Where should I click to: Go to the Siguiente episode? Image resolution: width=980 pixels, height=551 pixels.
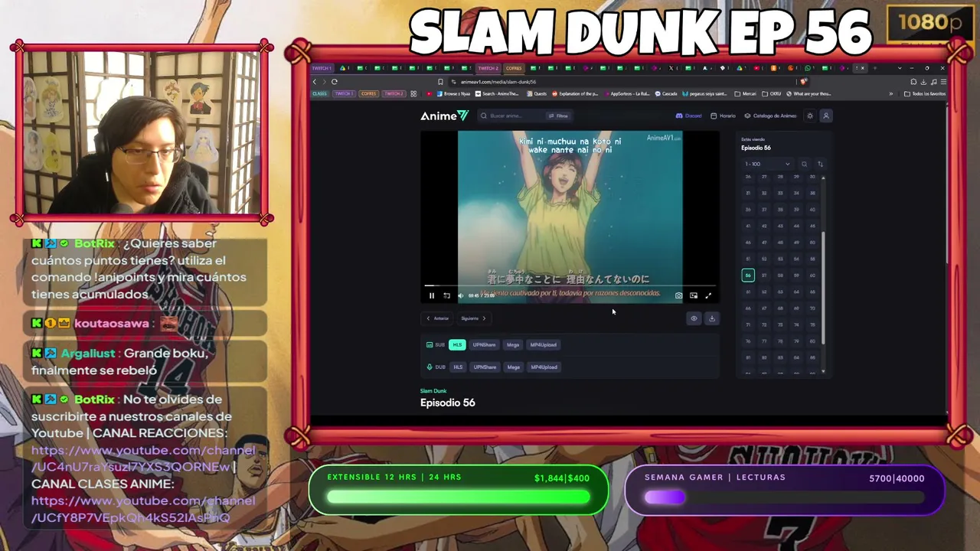click(473, 318)
